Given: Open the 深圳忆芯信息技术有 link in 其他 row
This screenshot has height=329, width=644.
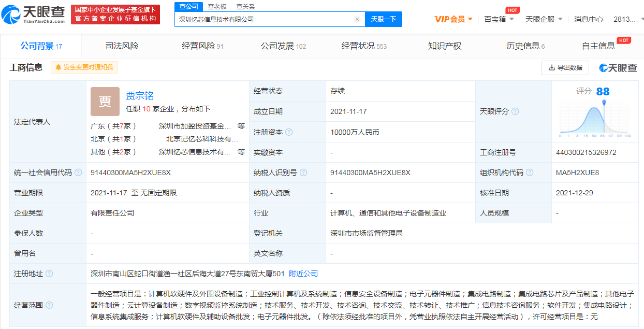Looking at the screenshot, I should click(195, 152).
